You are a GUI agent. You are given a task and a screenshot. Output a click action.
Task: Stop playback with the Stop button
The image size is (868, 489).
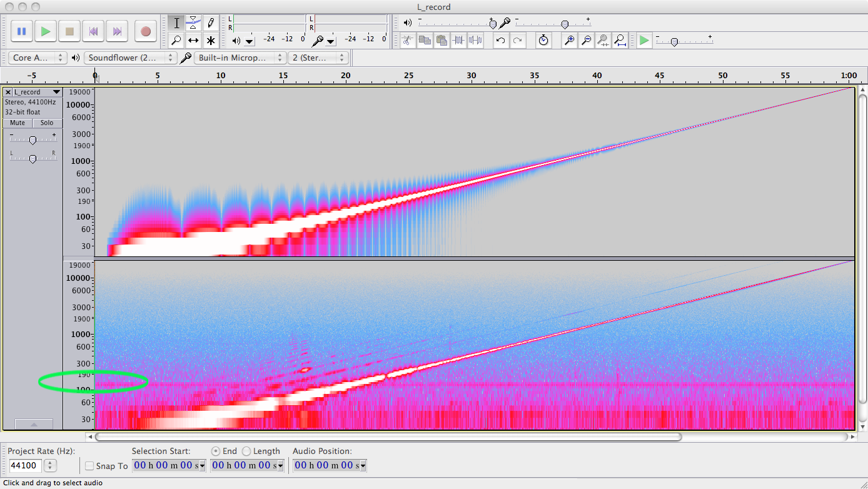[69, 31]
